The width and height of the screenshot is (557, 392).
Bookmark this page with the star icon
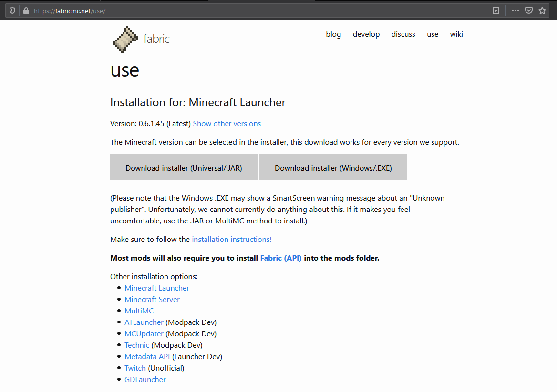tap(542, 10)
